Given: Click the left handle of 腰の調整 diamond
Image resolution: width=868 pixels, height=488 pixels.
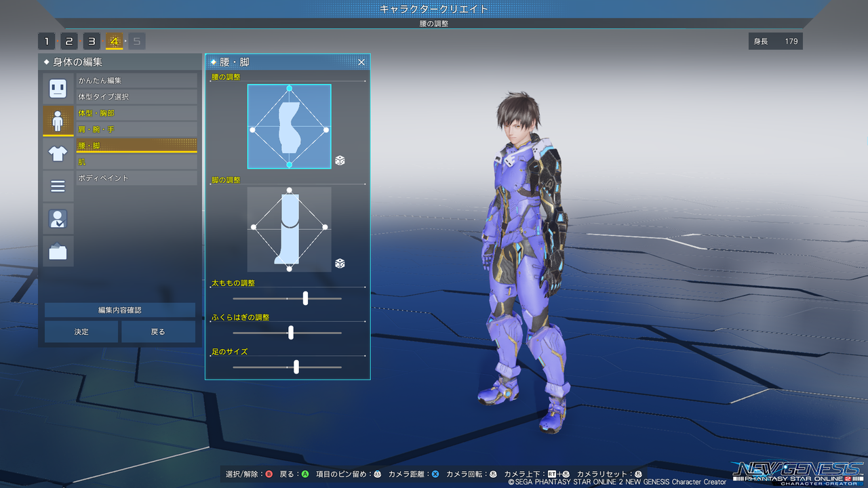Looking at the screenshot, I should coord(252,129).
